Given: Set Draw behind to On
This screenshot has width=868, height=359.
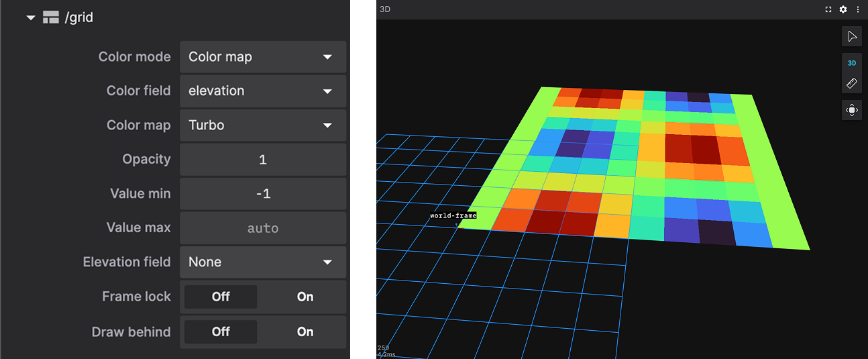Looking at the screenshot, I should click(x=305, y=331).
